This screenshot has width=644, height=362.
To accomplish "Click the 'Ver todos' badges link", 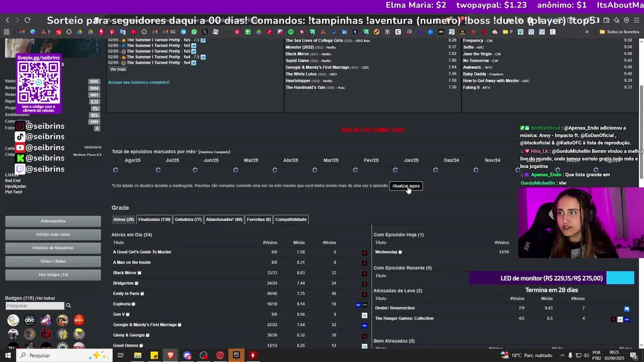I will [45, 298].
